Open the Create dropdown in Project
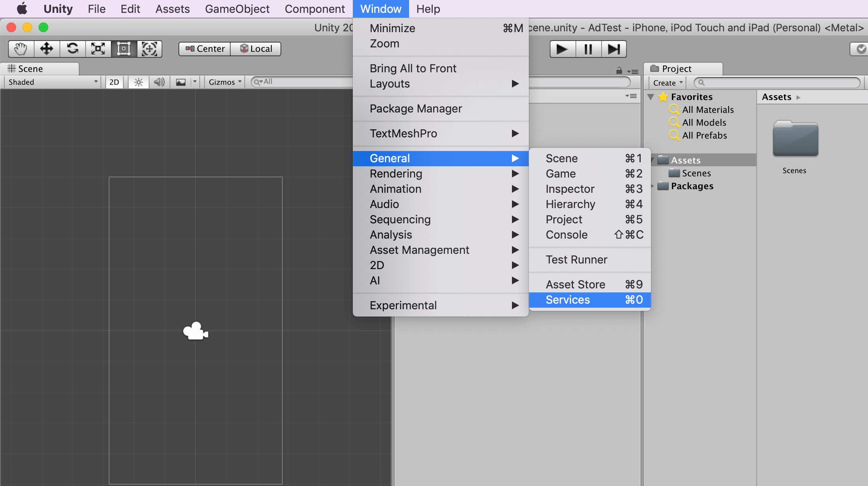868x486 pixels. pyautogui.click(x=668, y=83)
